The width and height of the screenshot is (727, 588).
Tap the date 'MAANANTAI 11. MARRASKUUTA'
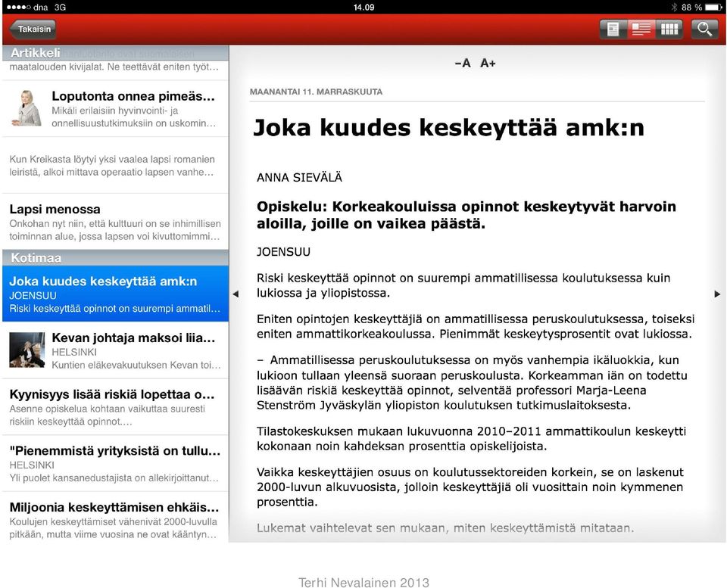click(x=317, y=92)
